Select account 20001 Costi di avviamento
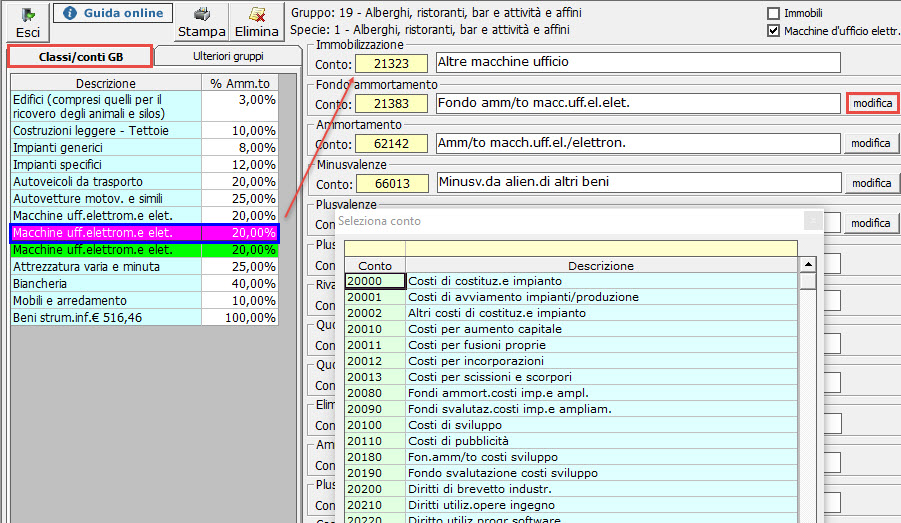 click(x=571, y=297)
